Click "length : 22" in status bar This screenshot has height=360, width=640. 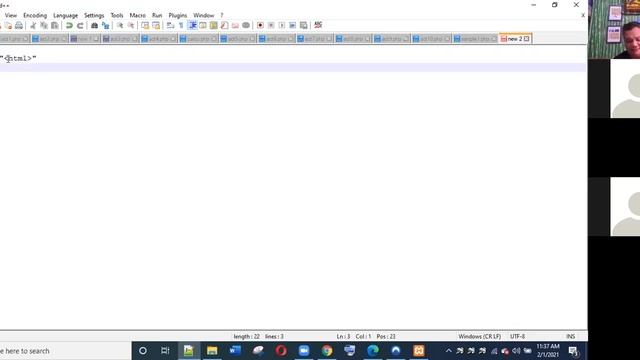click(x=247, y=336)
